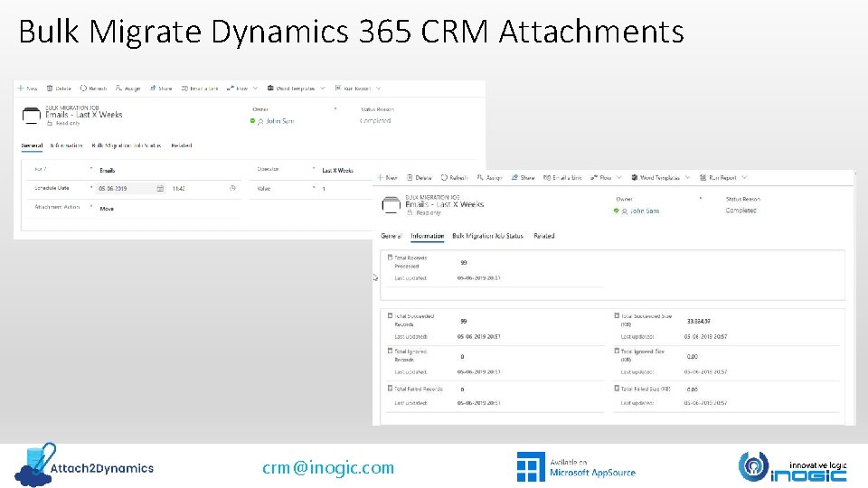Click Completed status in the General-tab form

click(375, 120)
